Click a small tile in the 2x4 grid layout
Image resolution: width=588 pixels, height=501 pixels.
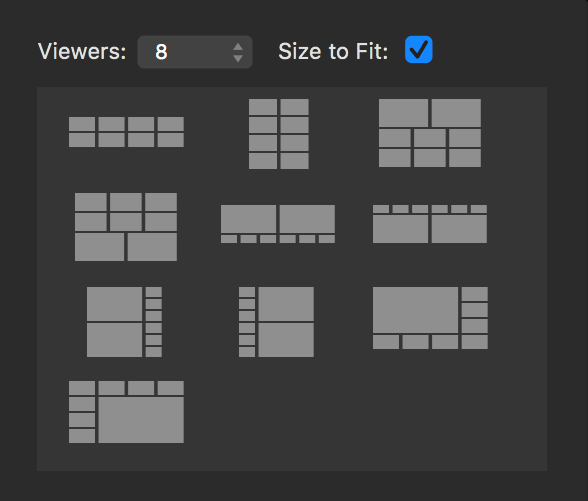tap(263, 107)
